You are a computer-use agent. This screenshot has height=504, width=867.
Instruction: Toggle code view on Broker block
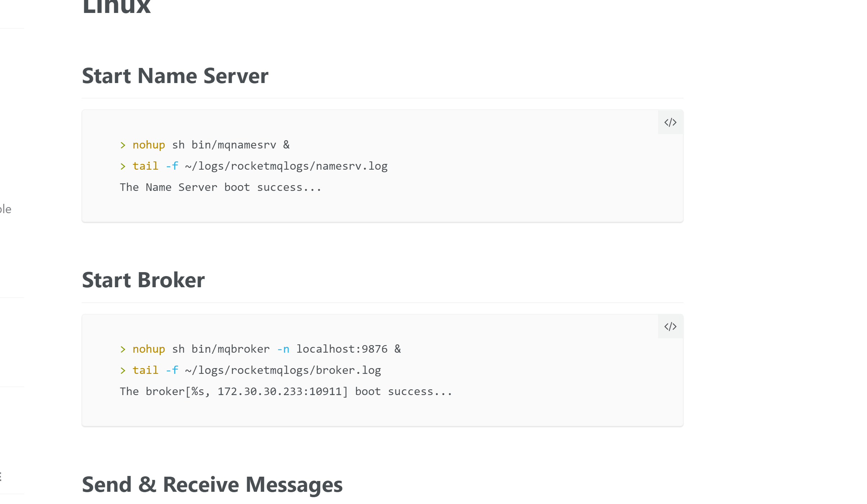[670, 326]
